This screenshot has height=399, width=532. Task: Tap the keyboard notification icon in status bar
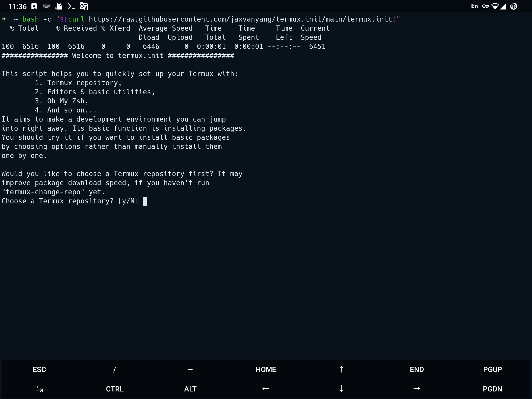(x=46, y=6)
